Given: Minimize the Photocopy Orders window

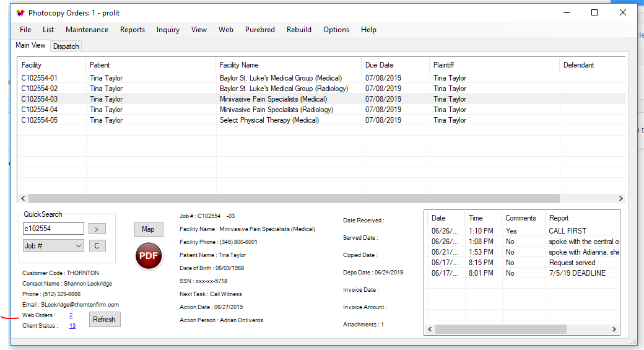Looking at the screenshot, I should pos(567,13).
